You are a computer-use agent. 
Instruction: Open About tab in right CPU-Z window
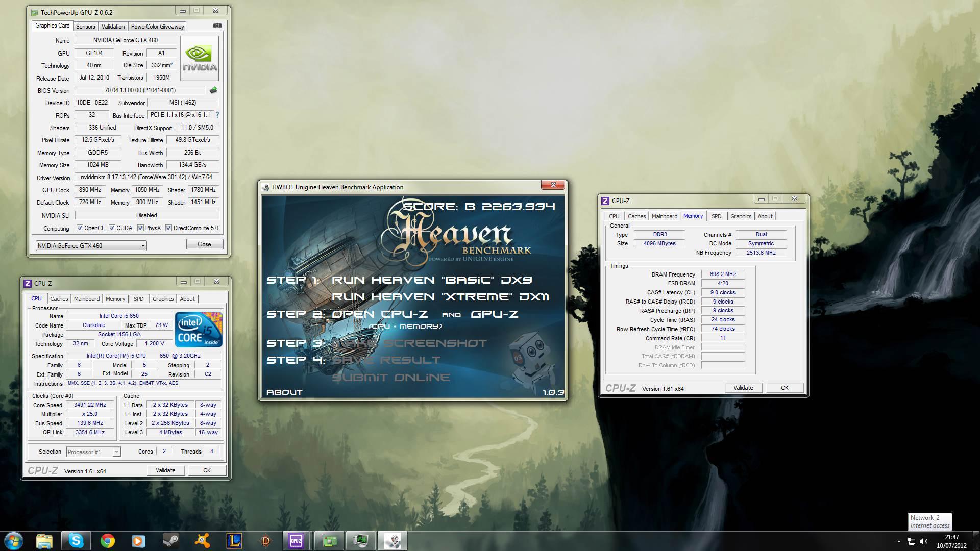(x=765, y=216)
